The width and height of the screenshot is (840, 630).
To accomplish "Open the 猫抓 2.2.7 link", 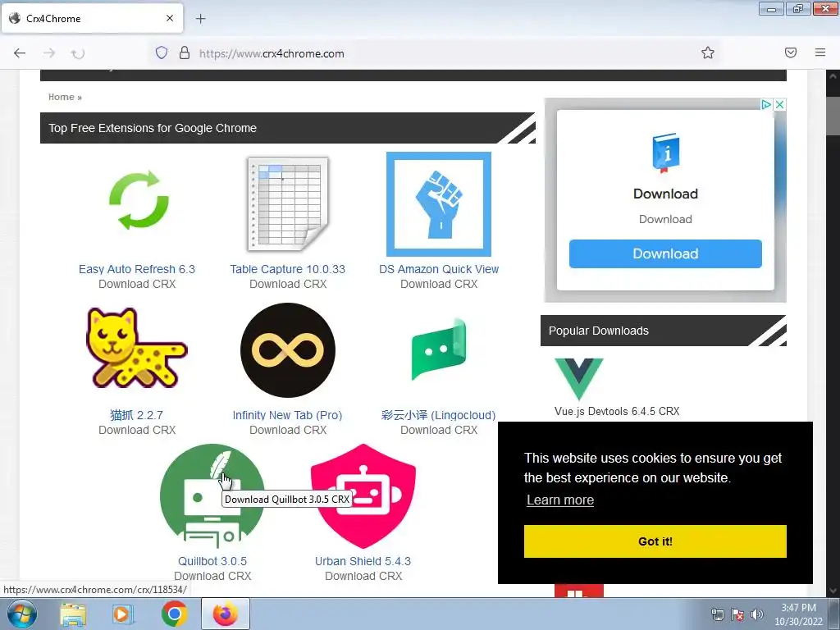I will click(137, 415).
